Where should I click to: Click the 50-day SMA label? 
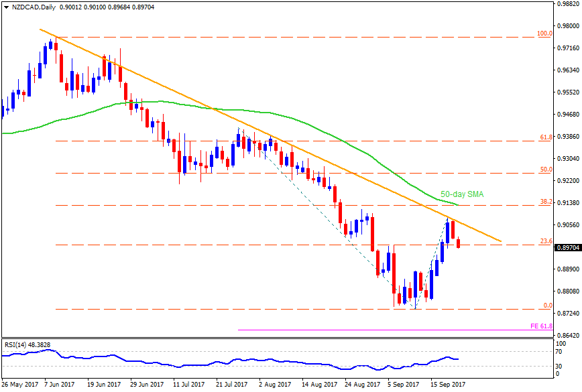pos(462,194)
